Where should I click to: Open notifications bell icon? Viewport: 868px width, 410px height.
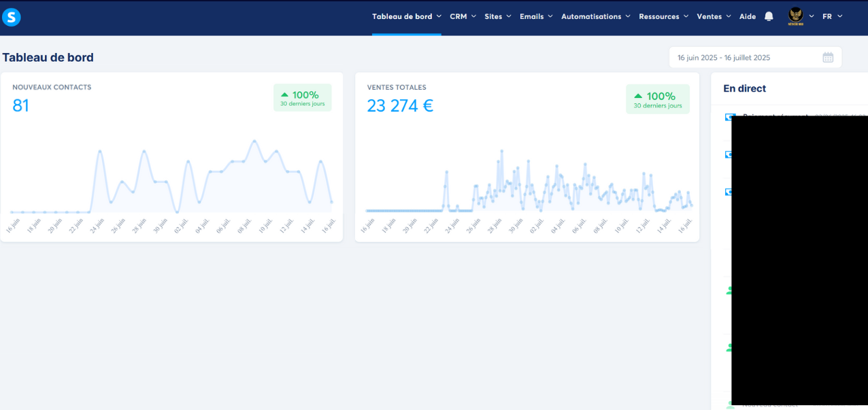click(x=769, y=16)
